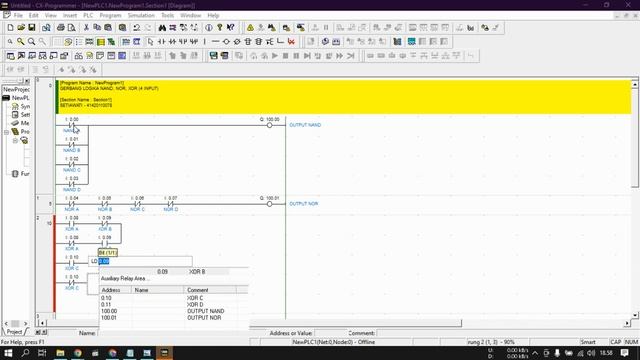Pause simulation with the pause icon
Screen dimensions: 640x360
click(x=296, y=56)
